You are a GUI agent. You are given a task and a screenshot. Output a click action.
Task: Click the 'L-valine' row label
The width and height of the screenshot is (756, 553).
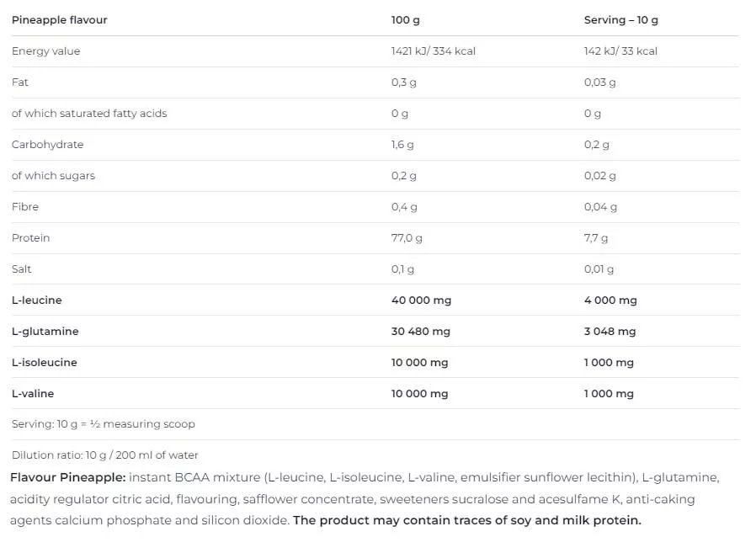[x=33, y=394]
